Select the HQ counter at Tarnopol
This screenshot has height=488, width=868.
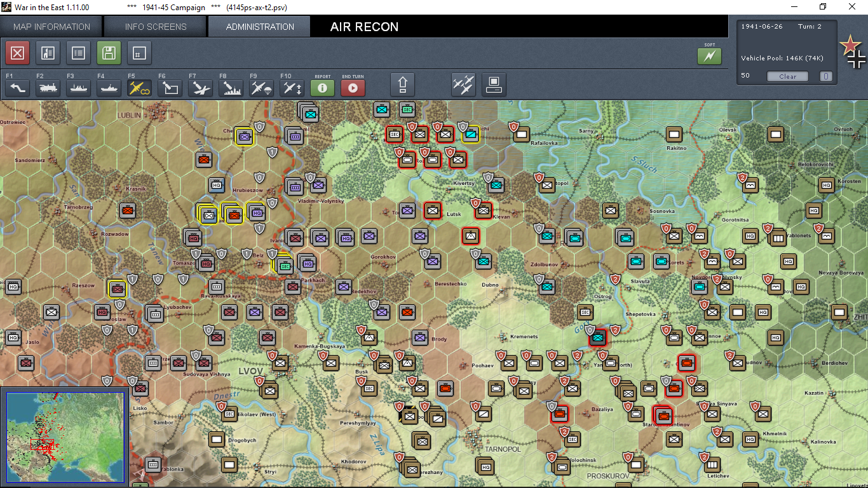point(486,466)
